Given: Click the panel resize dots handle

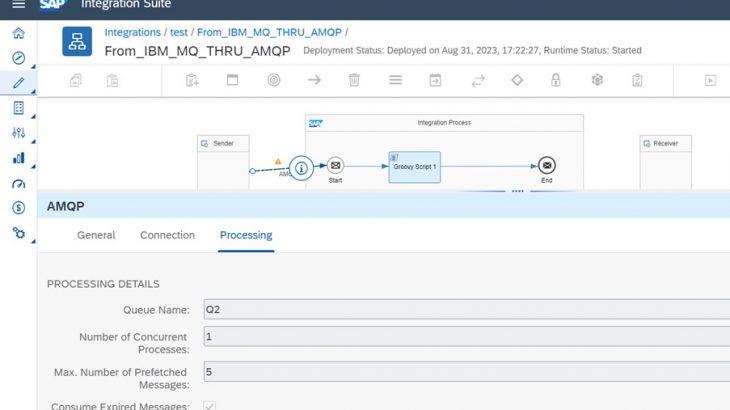Looking at the screenshot, I should 517,191.
